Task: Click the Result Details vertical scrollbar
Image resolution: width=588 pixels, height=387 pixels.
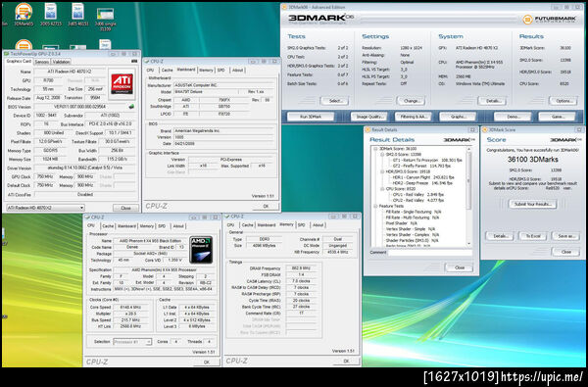Action: pyautogui.click(x=468, y=196)
